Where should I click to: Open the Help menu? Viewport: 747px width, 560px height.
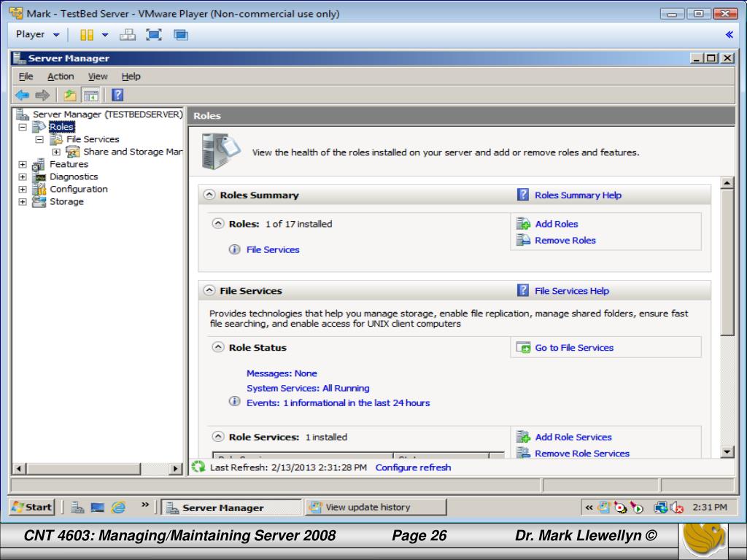tap(131, 76)
